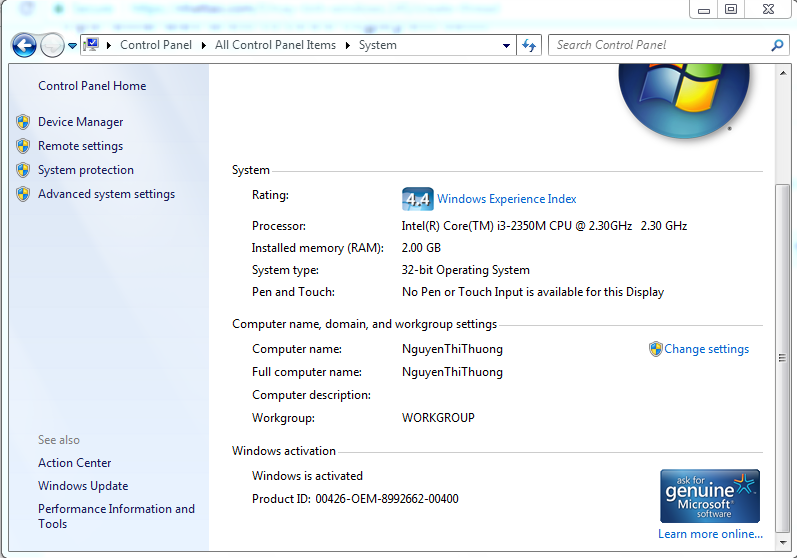
Task: Click the Back navigation arrow button
Action: tap(24, 45)
